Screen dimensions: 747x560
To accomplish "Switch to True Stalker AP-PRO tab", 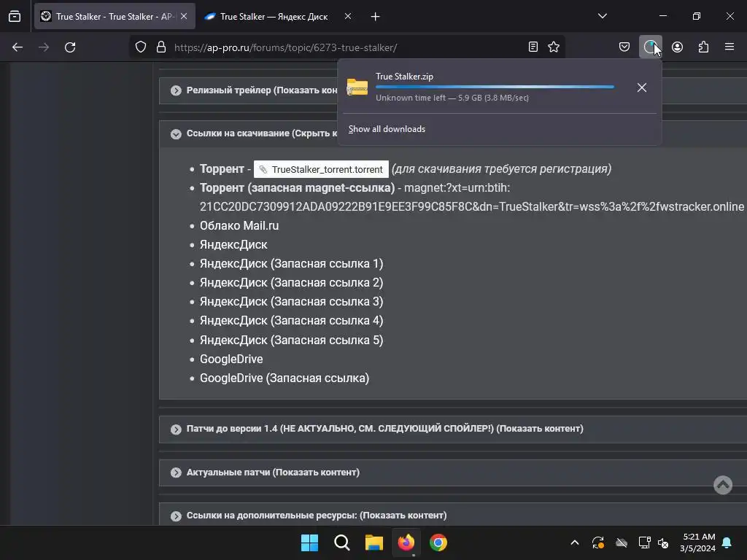I will click(x=115, y=16).
